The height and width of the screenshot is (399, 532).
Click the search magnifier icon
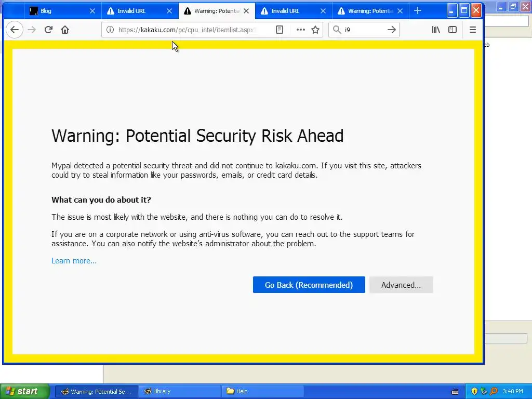pyautogui.click(x=337, y=30)
